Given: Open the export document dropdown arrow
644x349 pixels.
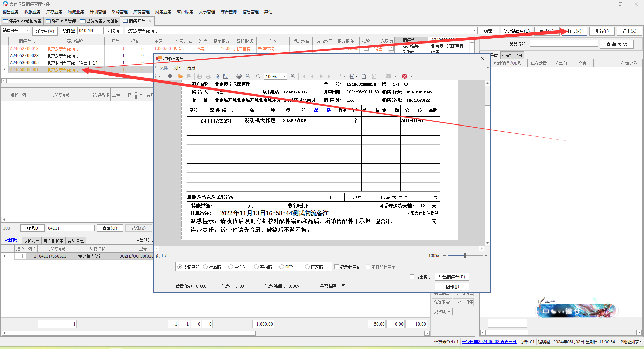Looking at the screenshot, I should [381, 76].
